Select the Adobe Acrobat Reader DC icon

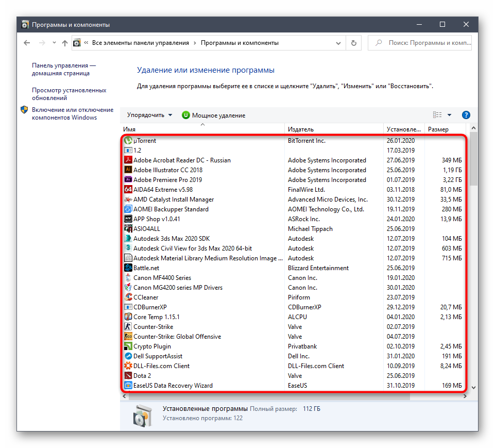[x=129, y=160]
